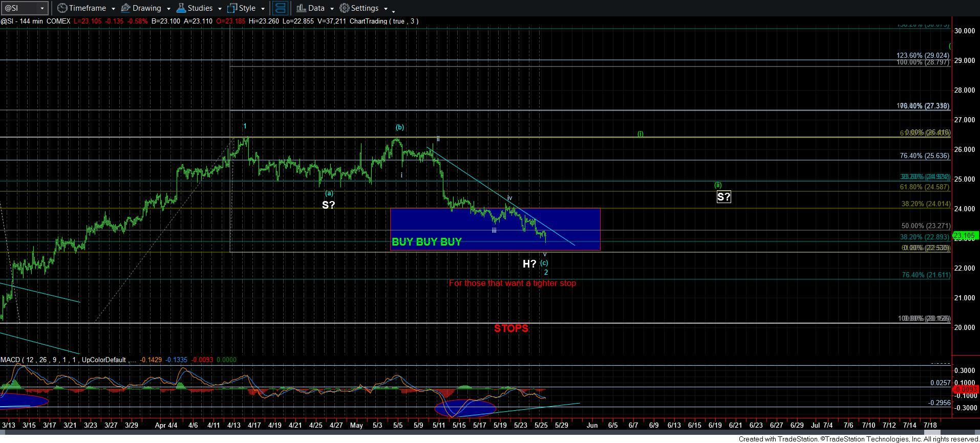This screenshot has height=443, width=980.
Task: Click the Settings gear icon
Action: (x=345, y=8)
